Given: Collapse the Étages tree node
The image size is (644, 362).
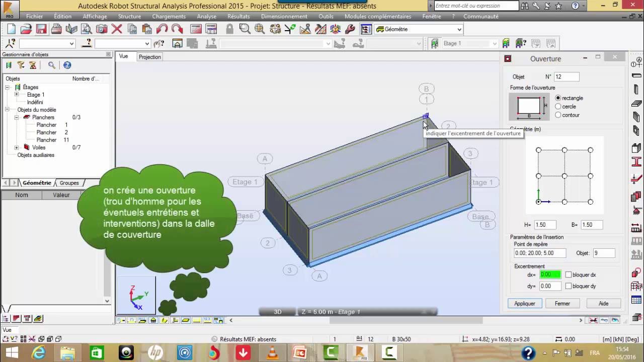Looking at the screenshot, I should (x=8, y=87).
